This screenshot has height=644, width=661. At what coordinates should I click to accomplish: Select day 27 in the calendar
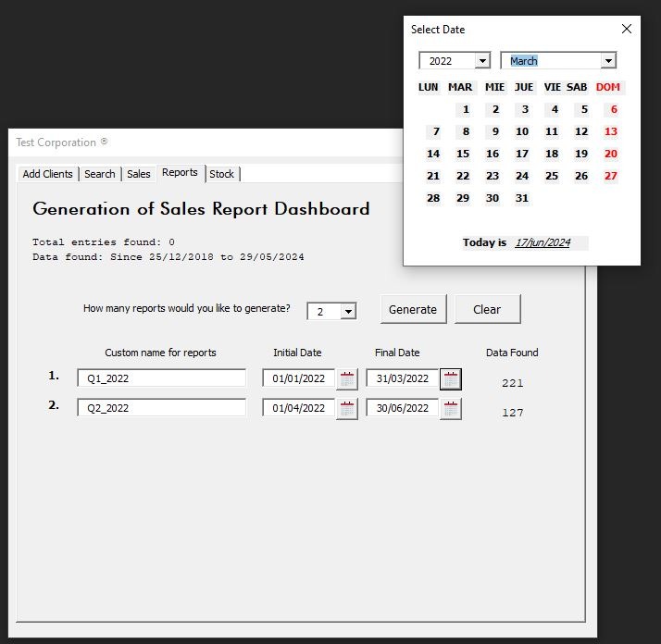pos(611,176)
